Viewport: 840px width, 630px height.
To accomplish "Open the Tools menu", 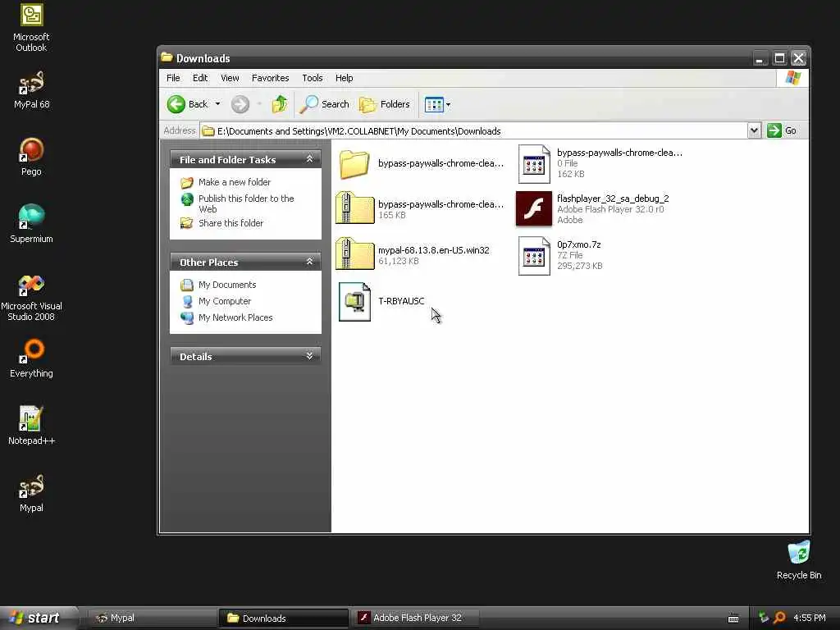I will pos(313,78).
